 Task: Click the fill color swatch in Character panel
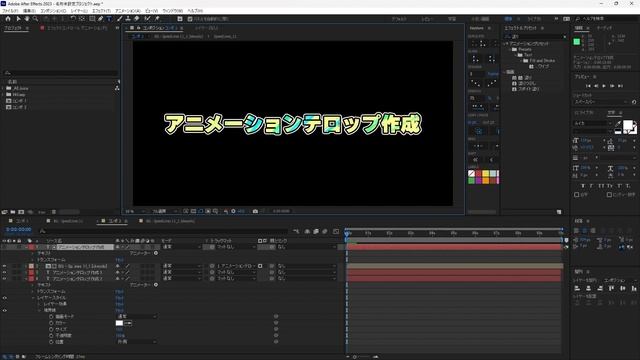tap(629, 125)
